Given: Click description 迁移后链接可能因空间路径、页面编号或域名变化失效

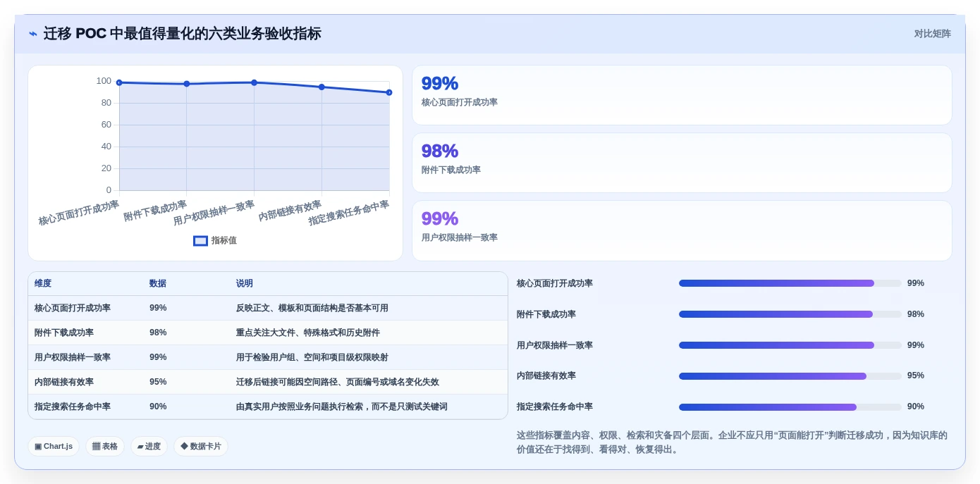Looking at the screenshot, I should coord(338,383).
